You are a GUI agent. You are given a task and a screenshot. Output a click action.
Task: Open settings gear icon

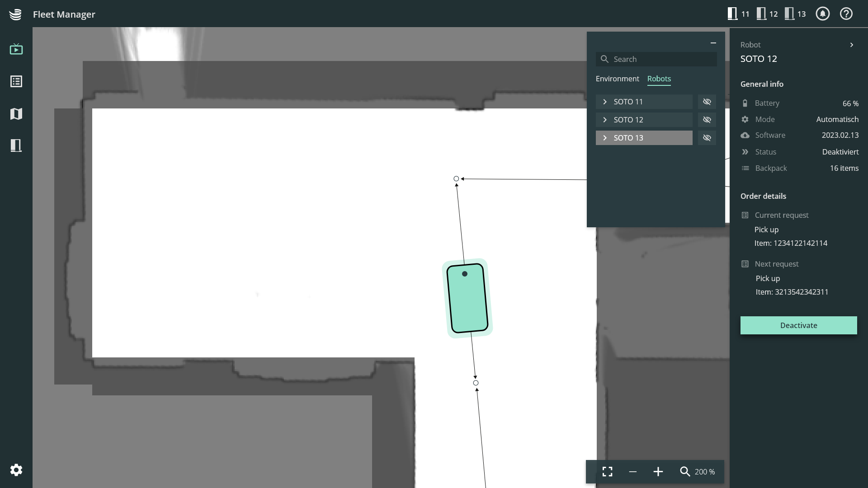tap(16, 470)
